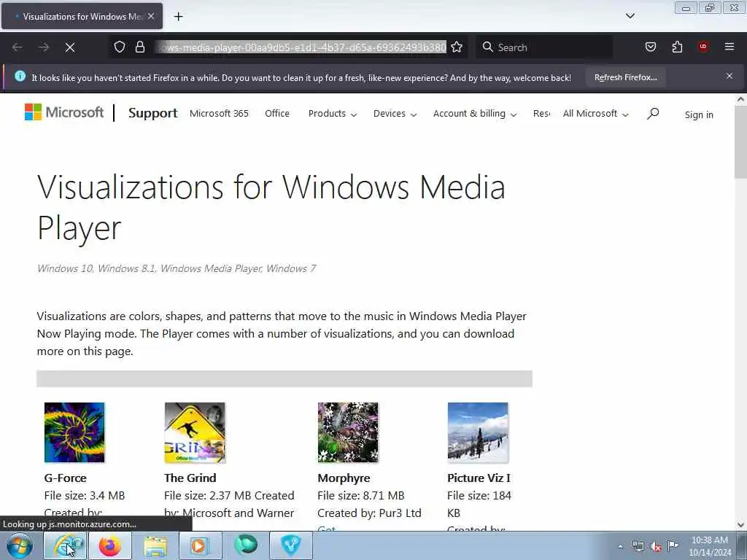Screen dimensions: 747x560
Task: Go forward to next page
Action: click(x=44, y=47)
